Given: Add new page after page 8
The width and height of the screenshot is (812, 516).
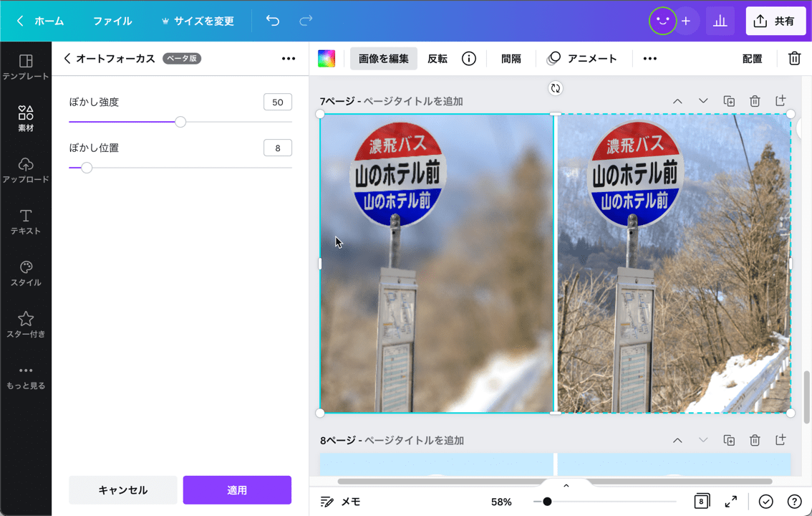Looking at the screenshot, I should coord(780,440).
